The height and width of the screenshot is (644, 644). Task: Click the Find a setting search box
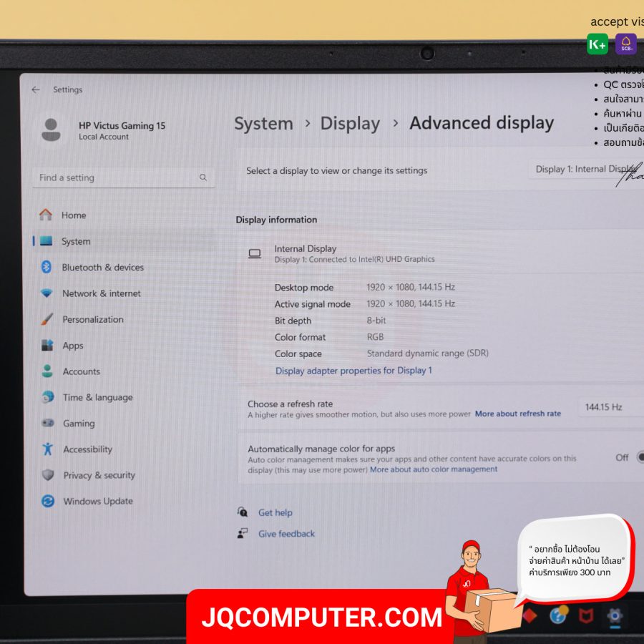coord(123,177)
